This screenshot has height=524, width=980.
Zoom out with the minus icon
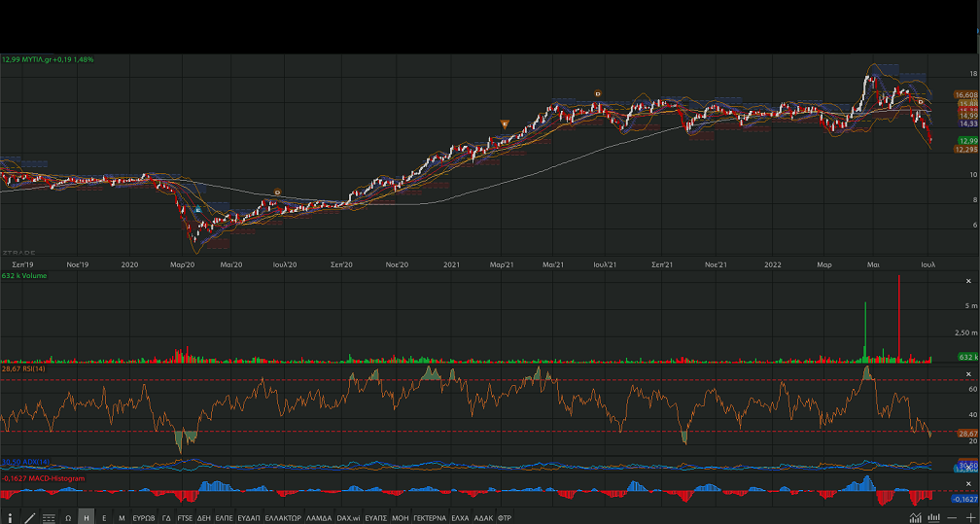(953, 518)
